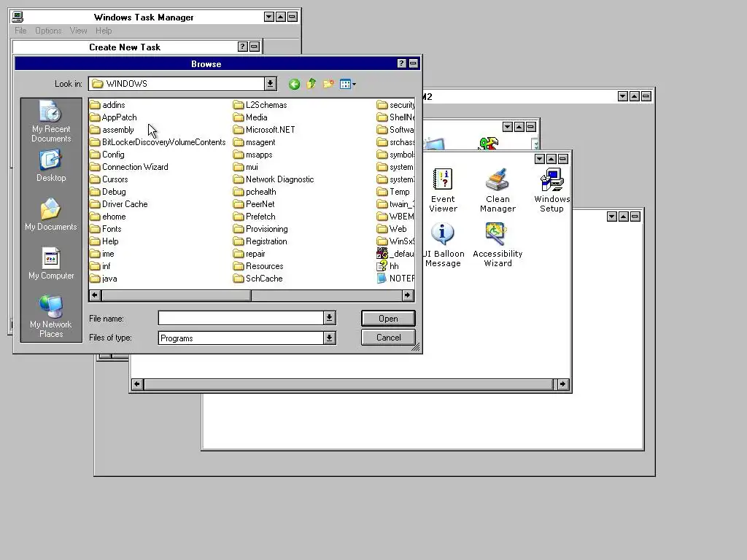
Task: Click right arrow of background window horizontal scrollbar
Action: click(562, 384)
